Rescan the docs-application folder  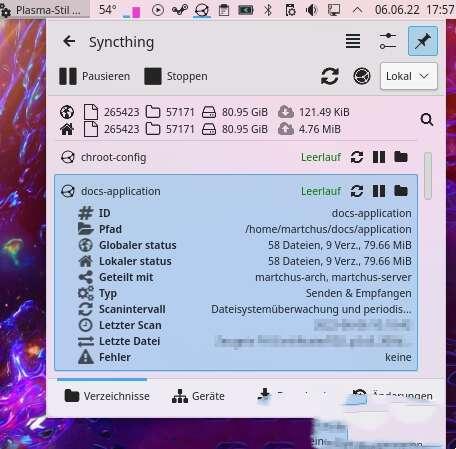(357, 191)
